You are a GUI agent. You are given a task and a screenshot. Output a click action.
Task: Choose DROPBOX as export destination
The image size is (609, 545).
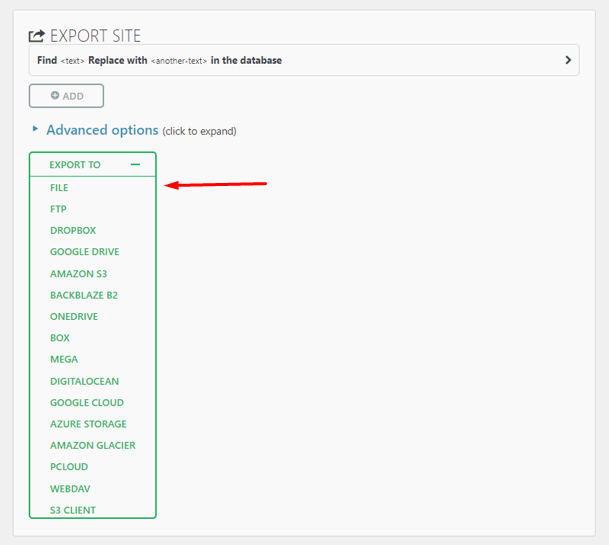[73, 231]
